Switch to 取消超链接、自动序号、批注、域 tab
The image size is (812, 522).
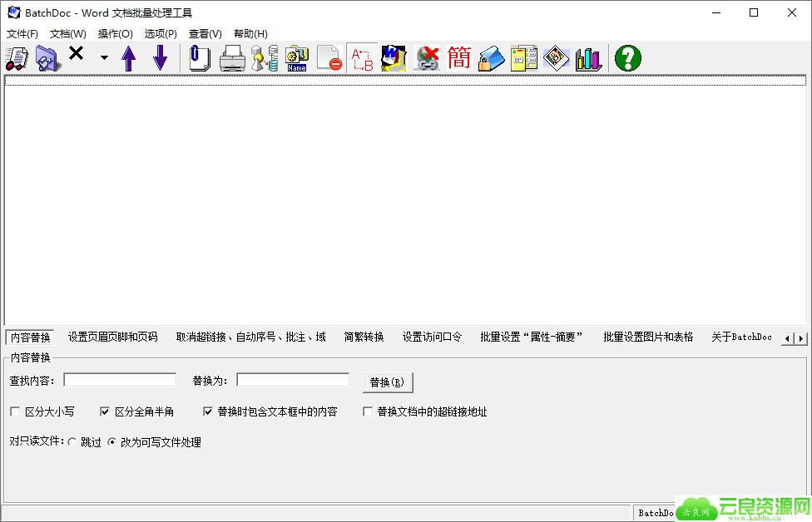[x=251, y=337]
